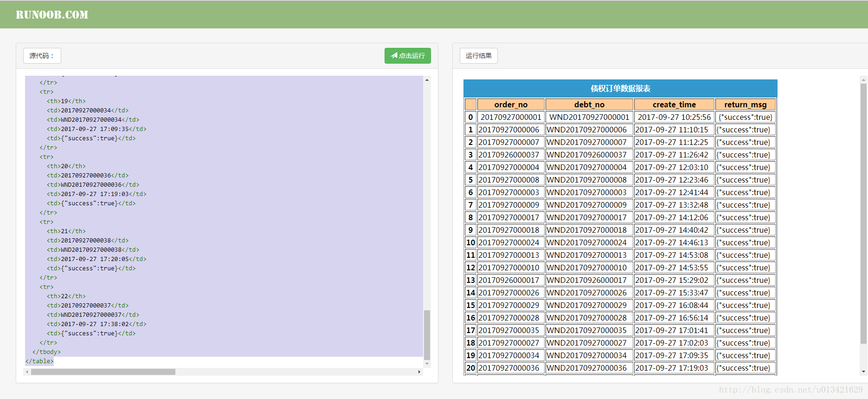Click the <th>19</th> code line
Screen dimensions: 868x399
click(66, 101)
